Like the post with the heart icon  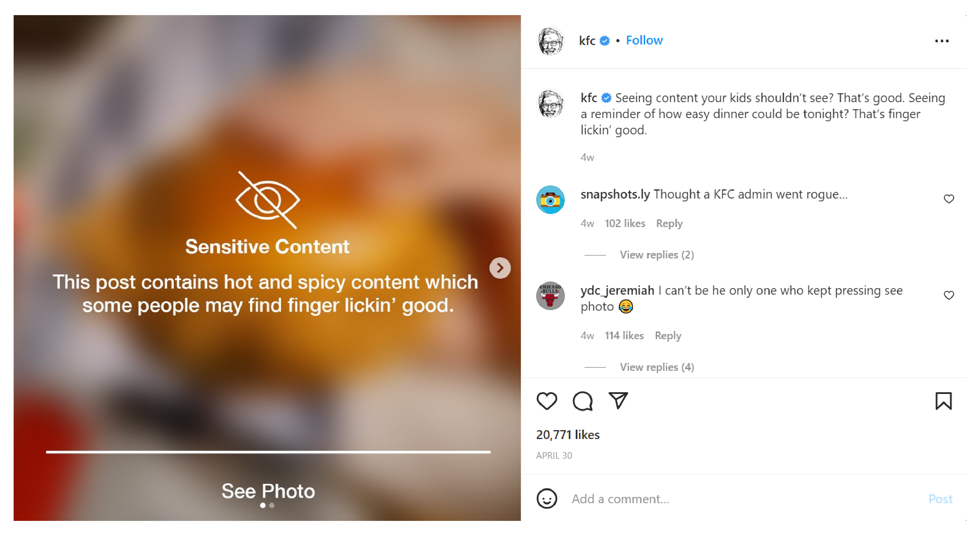[547, 401]
